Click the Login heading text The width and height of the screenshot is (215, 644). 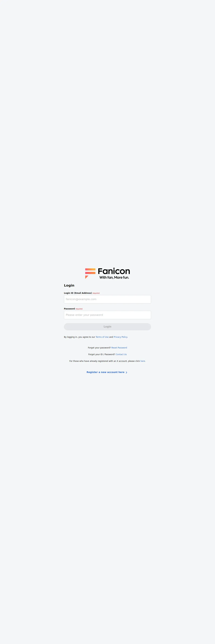pos(69,286)
